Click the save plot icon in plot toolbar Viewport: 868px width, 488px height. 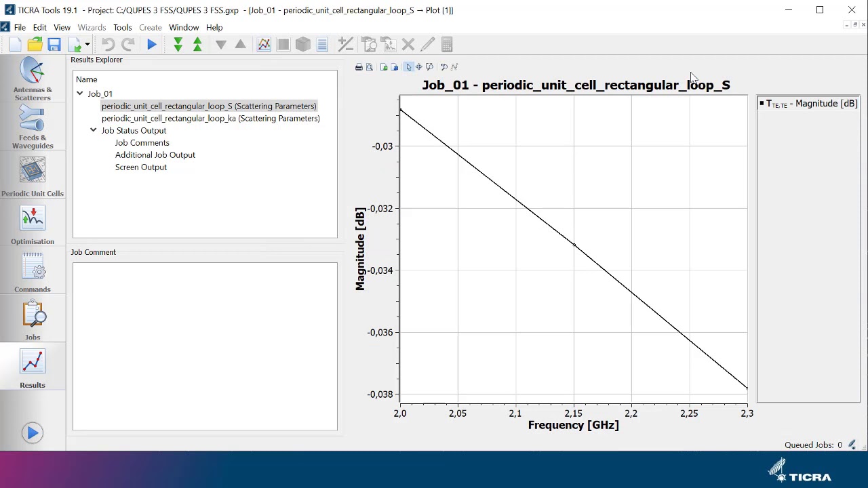coord(394,67)
